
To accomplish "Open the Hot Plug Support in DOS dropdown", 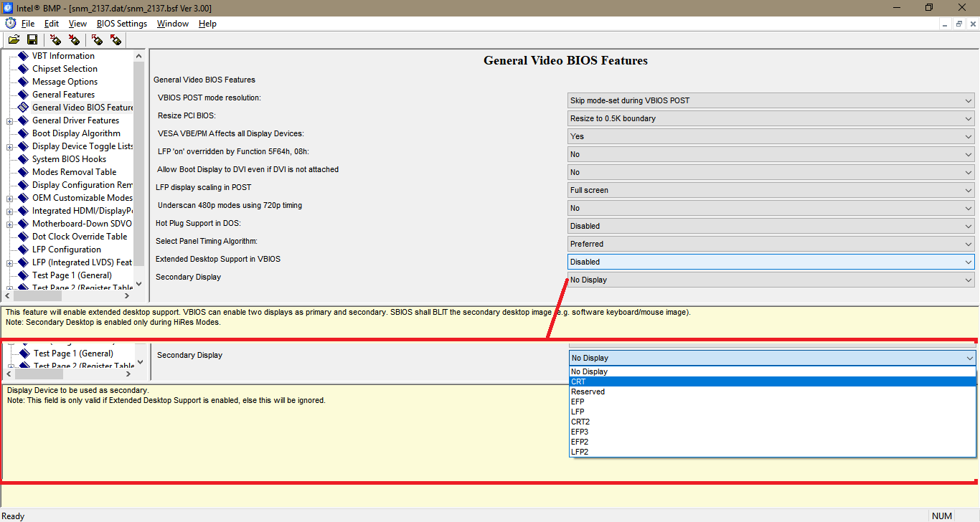I will (x=771, y=226).
